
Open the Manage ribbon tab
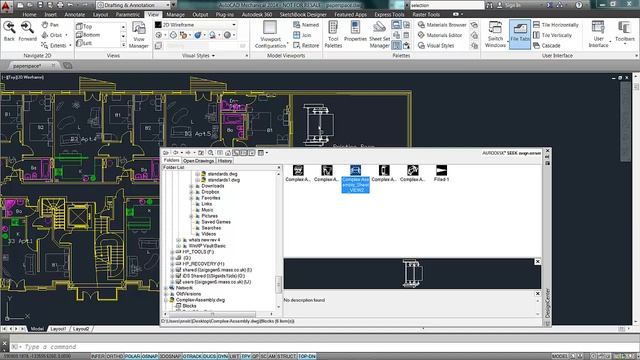[176, 14]
